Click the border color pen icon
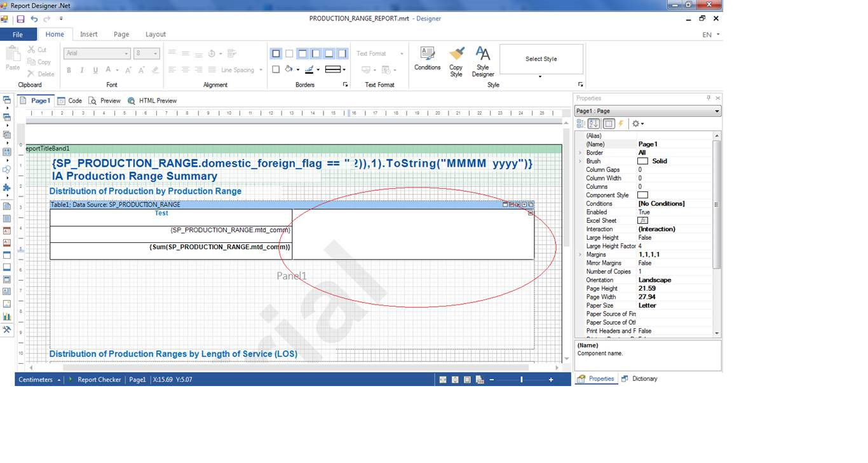The height and width of the screenshot is (463, 868). tap(309, 70)
